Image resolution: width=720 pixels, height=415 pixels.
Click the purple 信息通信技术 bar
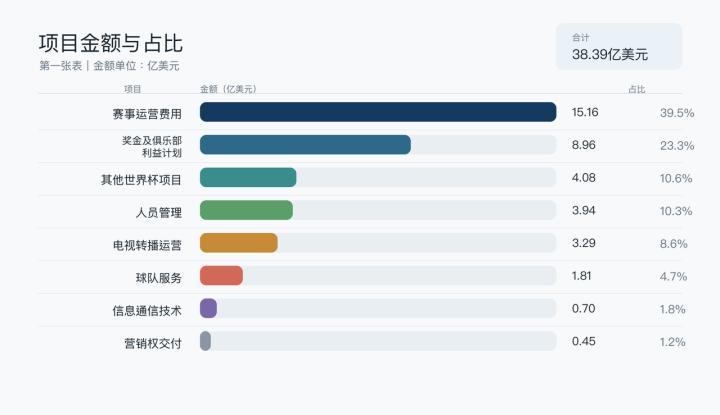click(x=208, y=308)
